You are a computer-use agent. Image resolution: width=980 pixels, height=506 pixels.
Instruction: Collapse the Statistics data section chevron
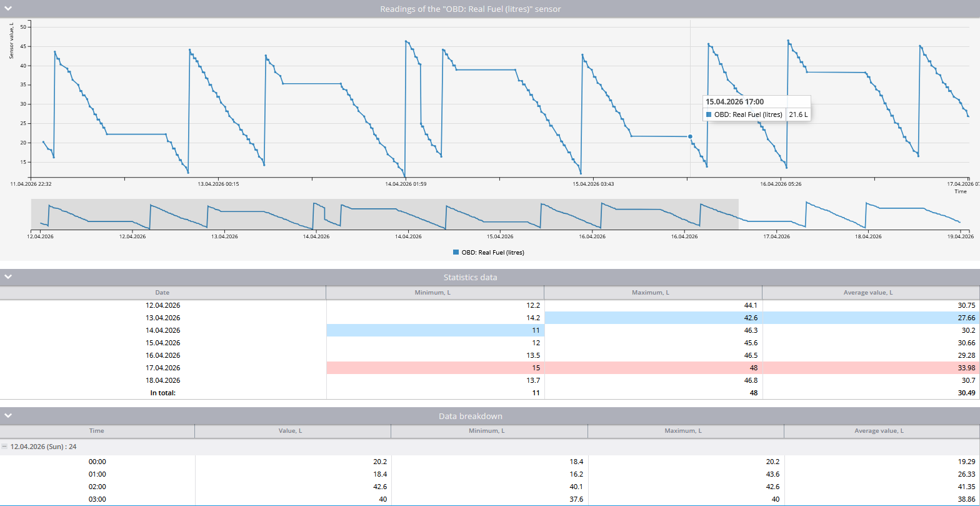click(7, 276)
